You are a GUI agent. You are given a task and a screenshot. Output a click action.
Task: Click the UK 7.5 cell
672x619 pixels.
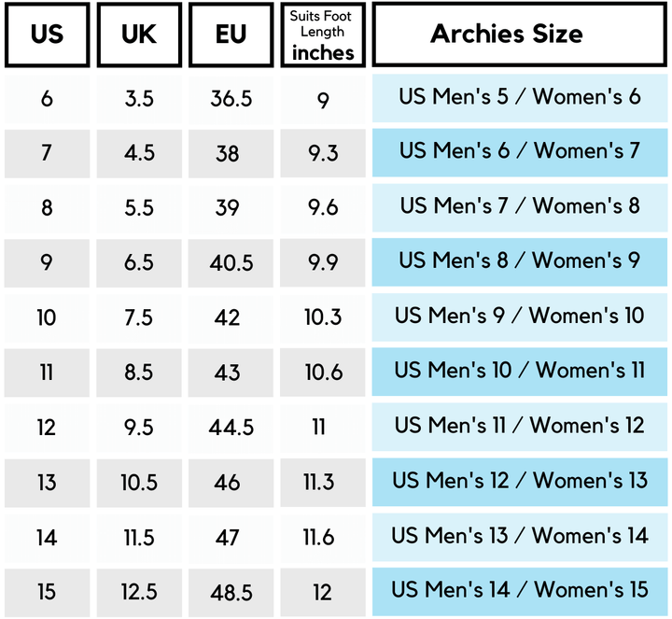coord(139,317)
